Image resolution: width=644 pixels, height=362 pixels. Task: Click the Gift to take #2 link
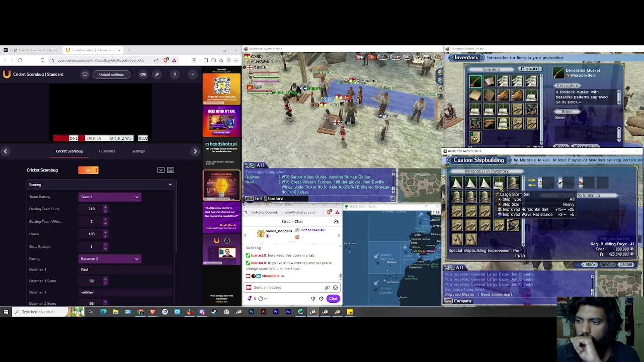[313, 230]
